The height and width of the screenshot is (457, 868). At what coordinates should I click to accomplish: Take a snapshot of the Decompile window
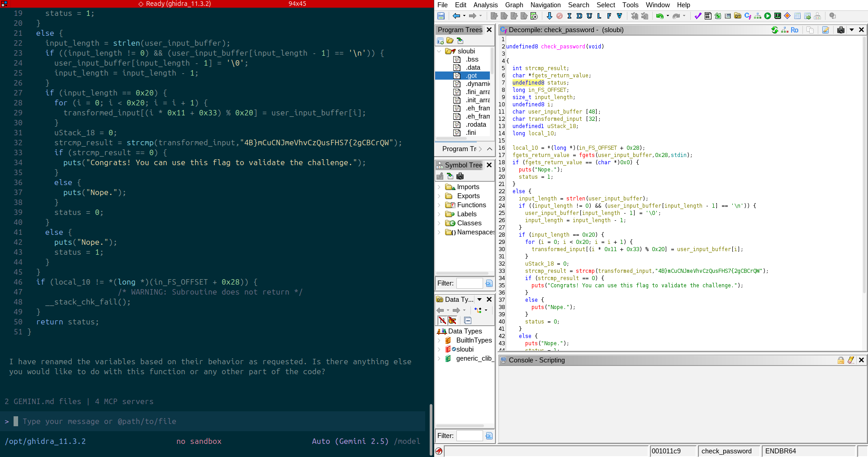(x=840, y=30)
